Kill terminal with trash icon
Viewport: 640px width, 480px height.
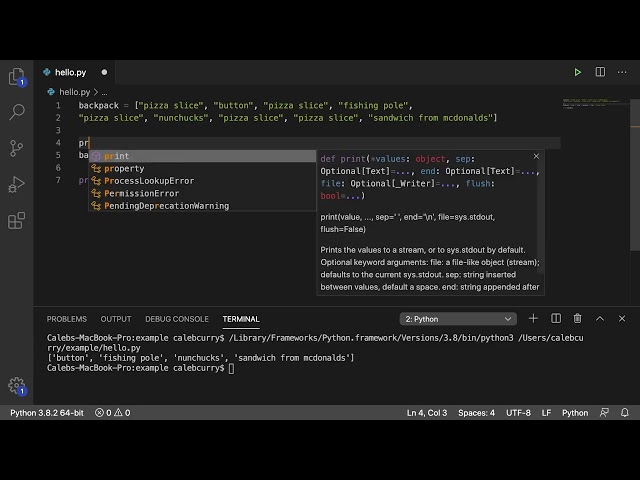click(578, 318)
